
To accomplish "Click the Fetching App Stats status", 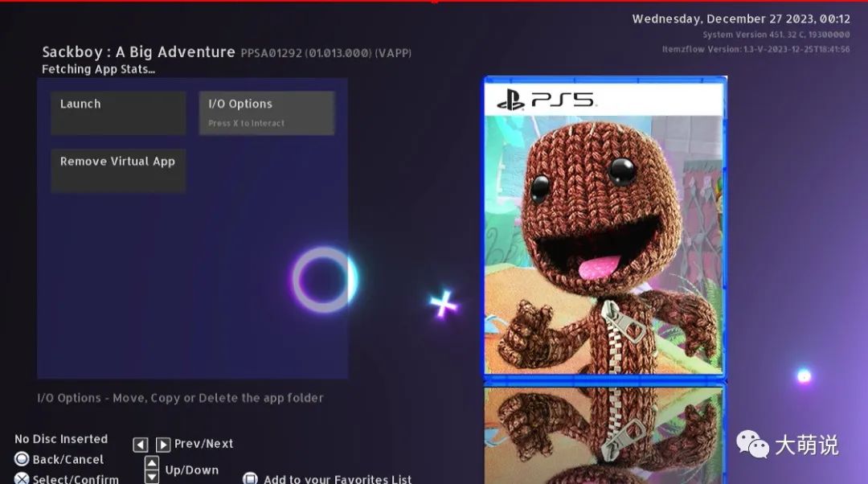I will [99, 69].
